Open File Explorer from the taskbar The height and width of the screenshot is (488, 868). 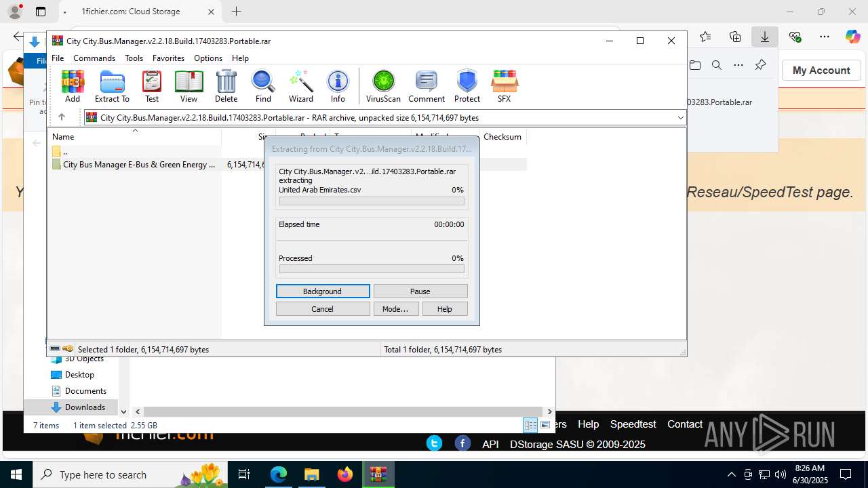click(x=311, y=474)
